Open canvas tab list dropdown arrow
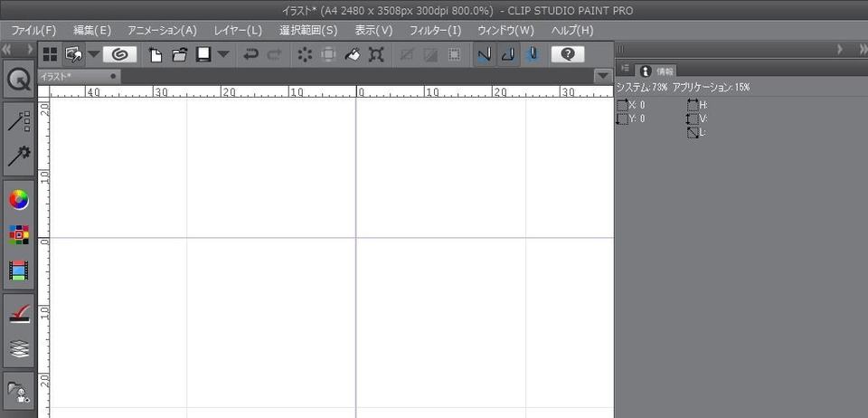Image resolution: width=868 pixels, height=418 pixels. point(603,76)
